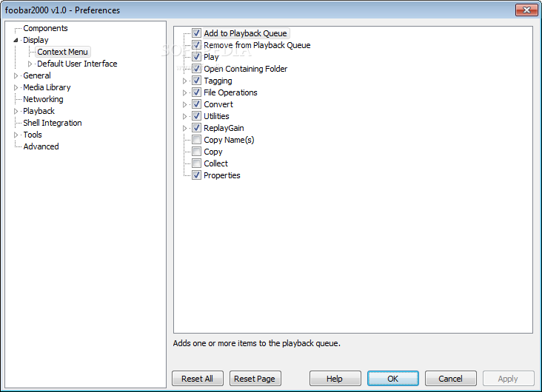542x392 pixels.
Task: Select the Copy Name(s) label
Action: [x=229, y=140]
